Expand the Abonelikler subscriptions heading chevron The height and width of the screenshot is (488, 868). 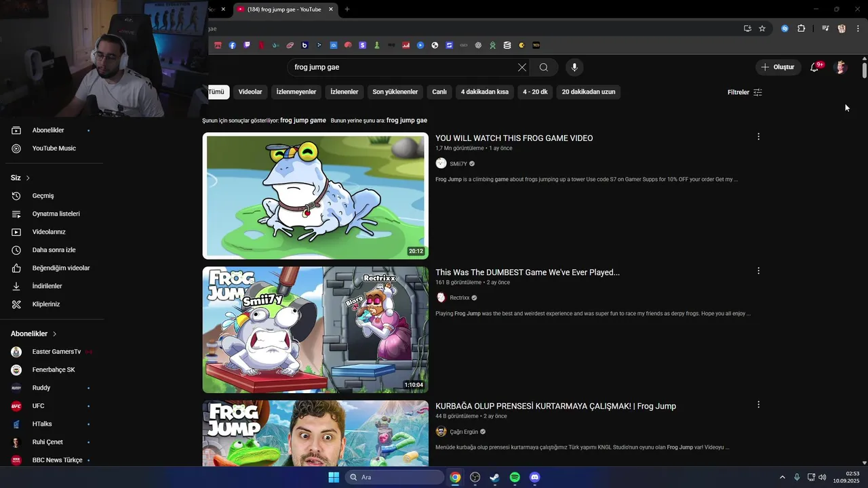[54, 333]
